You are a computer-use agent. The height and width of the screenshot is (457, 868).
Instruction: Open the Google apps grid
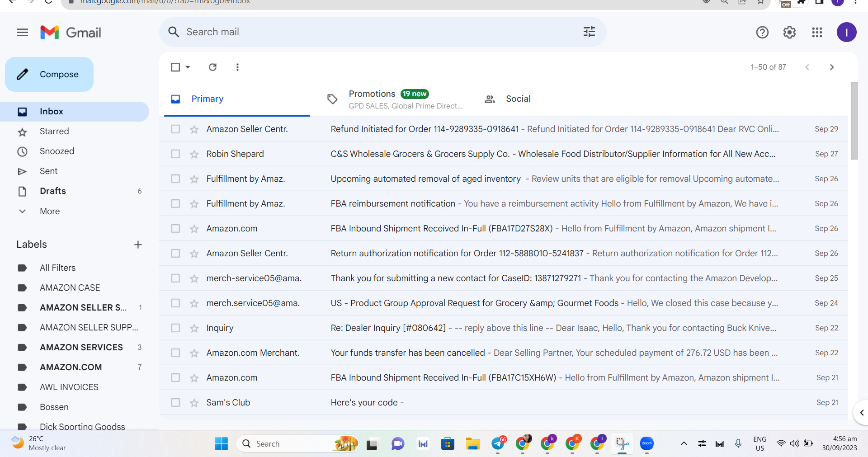[x=817, y=33]
